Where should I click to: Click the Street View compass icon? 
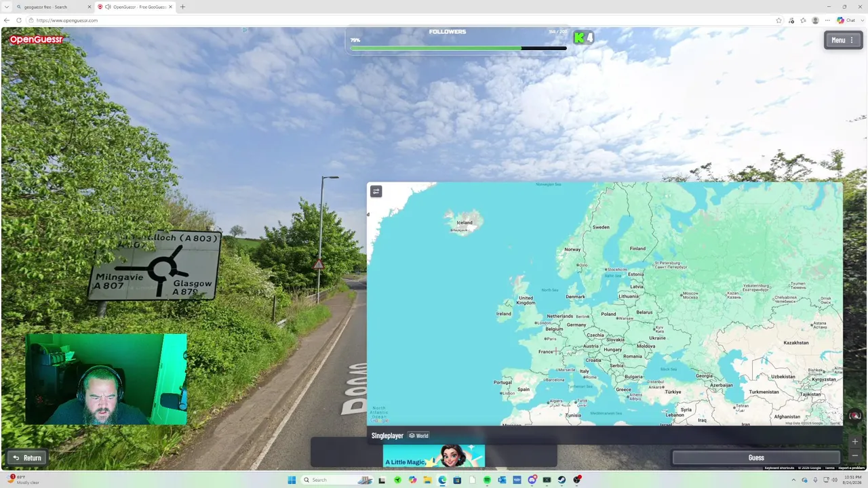tap(855, 415)
